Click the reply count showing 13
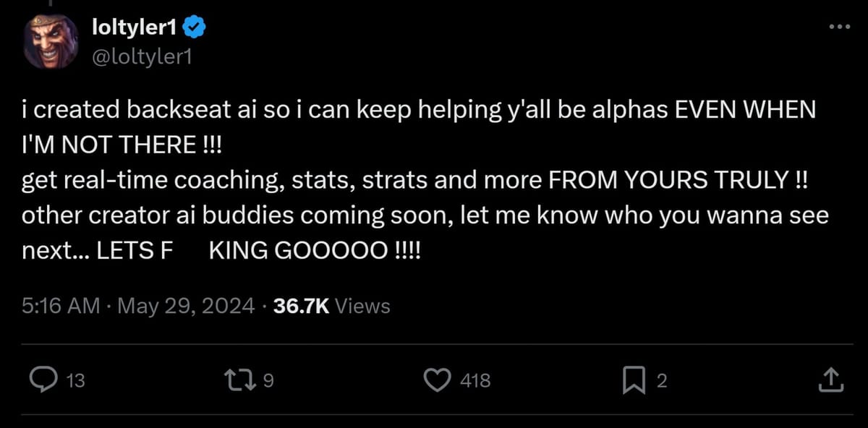Image resolution: width=868 pixels, height=428 pixels. click(75, 381)
